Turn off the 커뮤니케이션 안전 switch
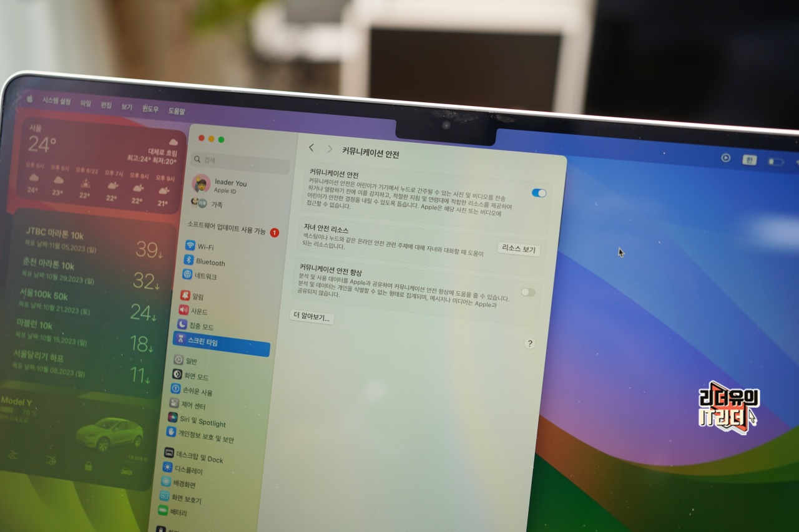Screen dimensions: 799x532 pos(539,193)
